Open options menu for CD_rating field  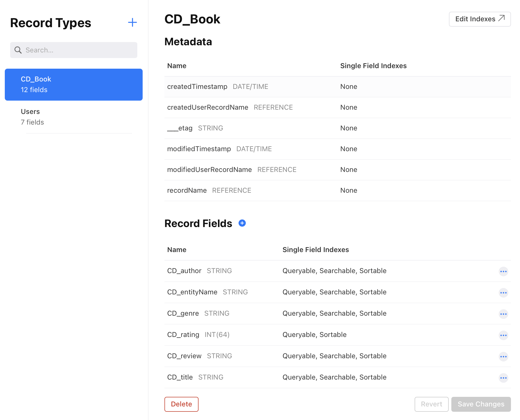coord(503,335)
